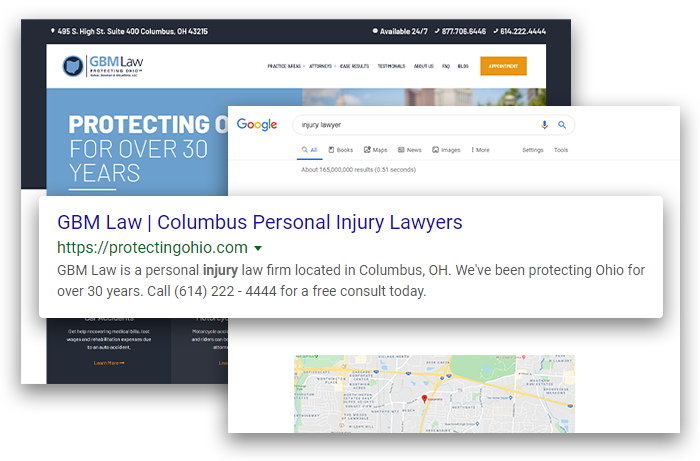Click the blue search magnifier icon
This screenshot has width=700, height=461.
pyautogui.click(x=562, y=125)
